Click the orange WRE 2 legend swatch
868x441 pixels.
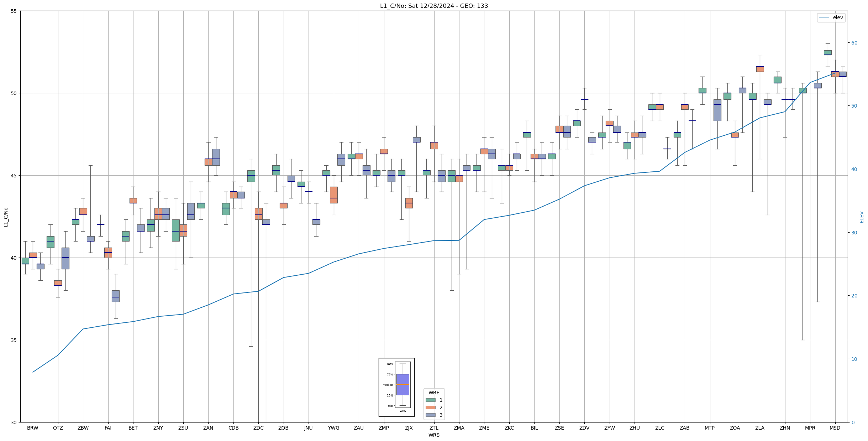(430, 408)
